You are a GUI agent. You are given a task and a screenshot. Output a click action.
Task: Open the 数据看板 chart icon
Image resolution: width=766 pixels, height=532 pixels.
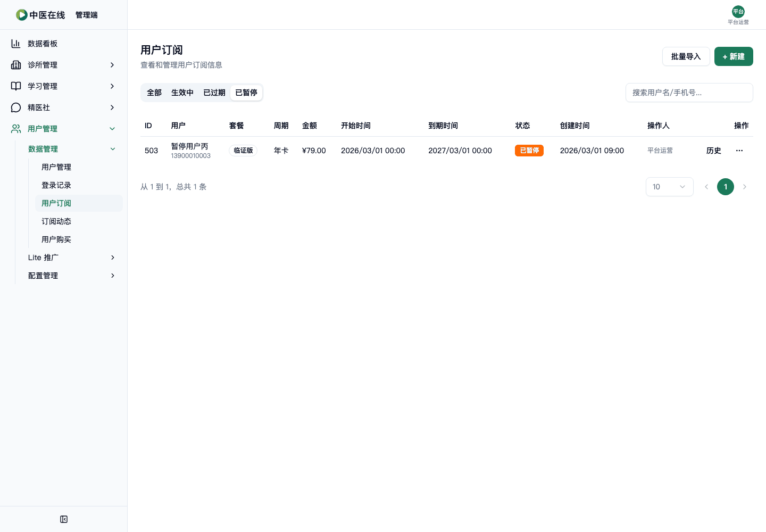16,44
